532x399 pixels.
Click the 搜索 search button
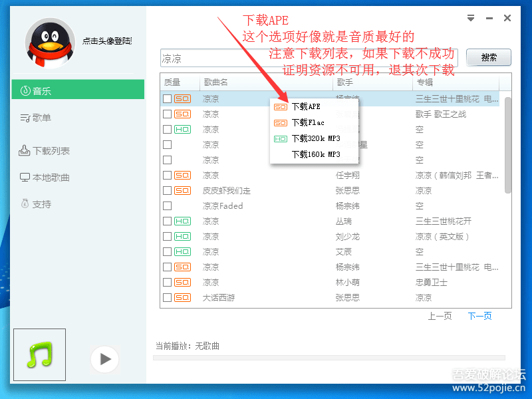tap(488, 57)
